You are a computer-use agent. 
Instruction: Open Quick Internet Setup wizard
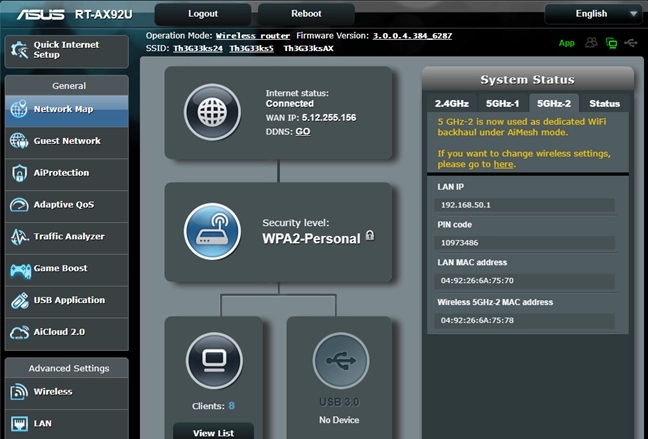67,51
